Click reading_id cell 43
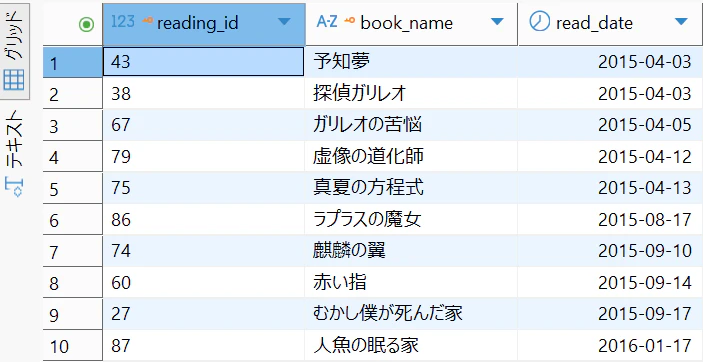703x362 pixels. click(204, 61)
